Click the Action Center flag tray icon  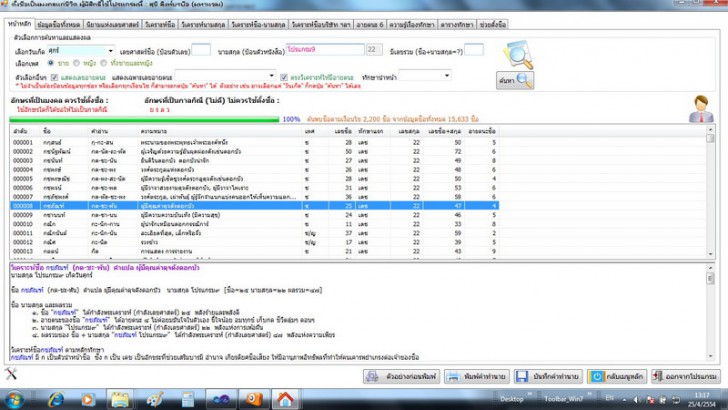(x=650, y=400)
